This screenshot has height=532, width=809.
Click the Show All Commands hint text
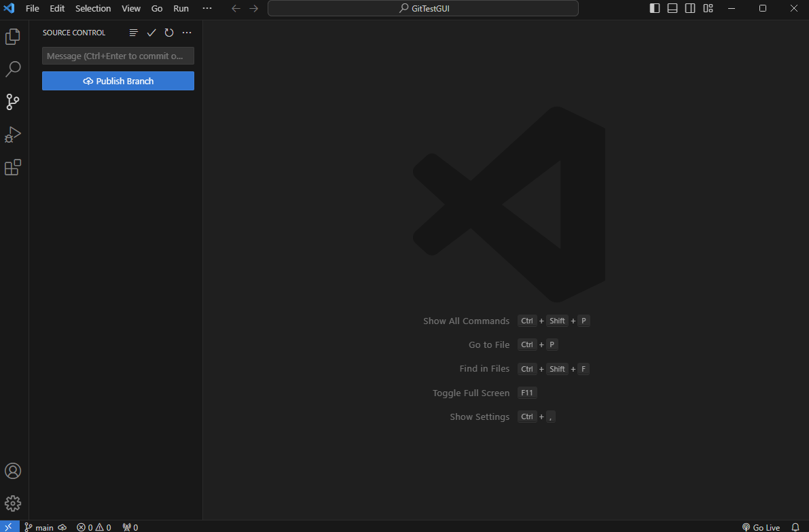[466, 321]
